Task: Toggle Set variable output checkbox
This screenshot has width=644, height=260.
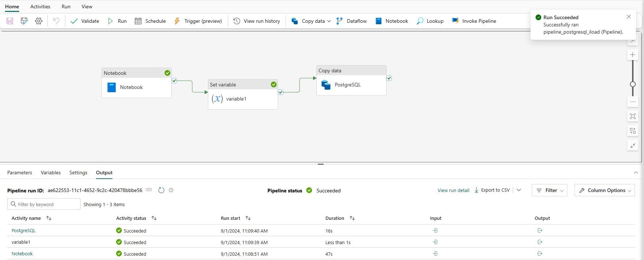Action: (281, 92)
